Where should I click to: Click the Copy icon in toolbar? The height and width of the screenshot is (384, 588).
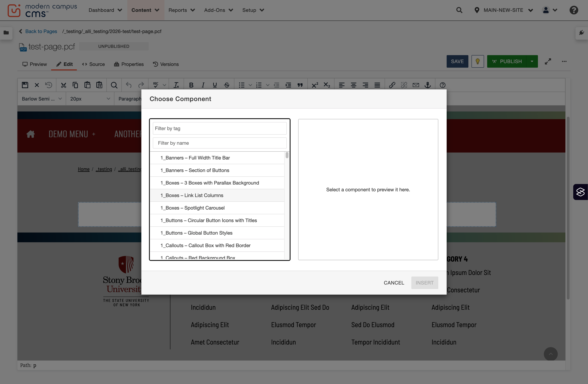click(75, 85)
